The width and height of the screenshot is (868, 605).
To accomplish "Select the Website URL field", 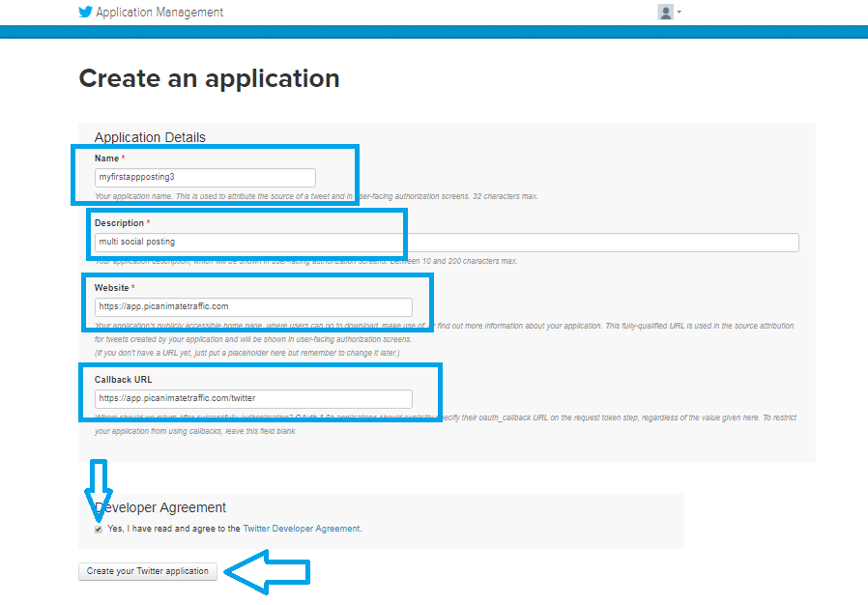I will [x=253, y=307].
